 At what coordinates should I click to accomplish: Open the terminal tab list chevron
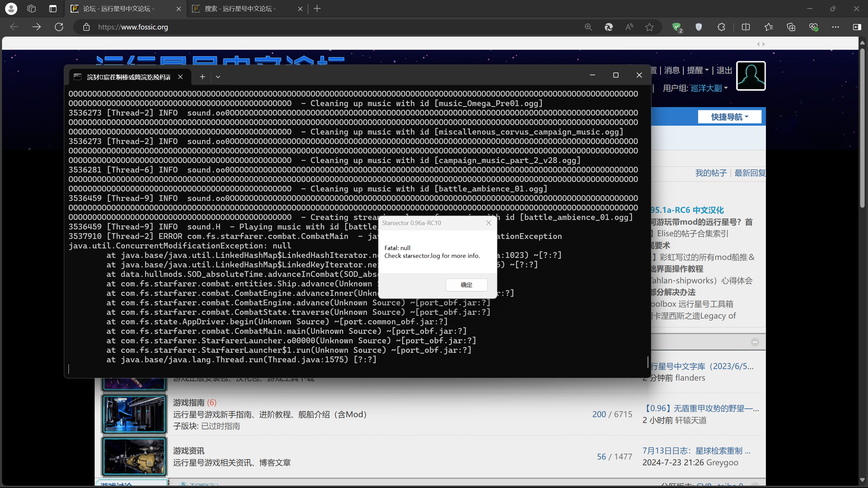(218, 77)
